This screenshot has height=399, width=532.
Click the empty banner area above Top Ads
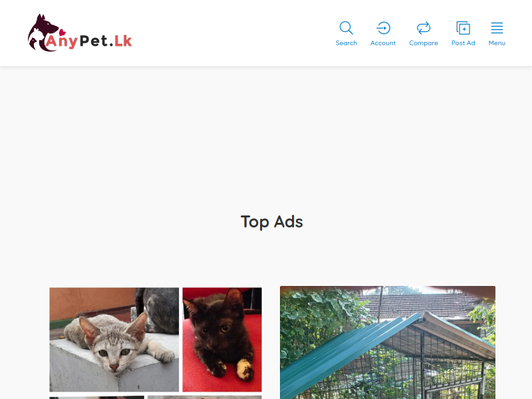[x=266, y=136]
